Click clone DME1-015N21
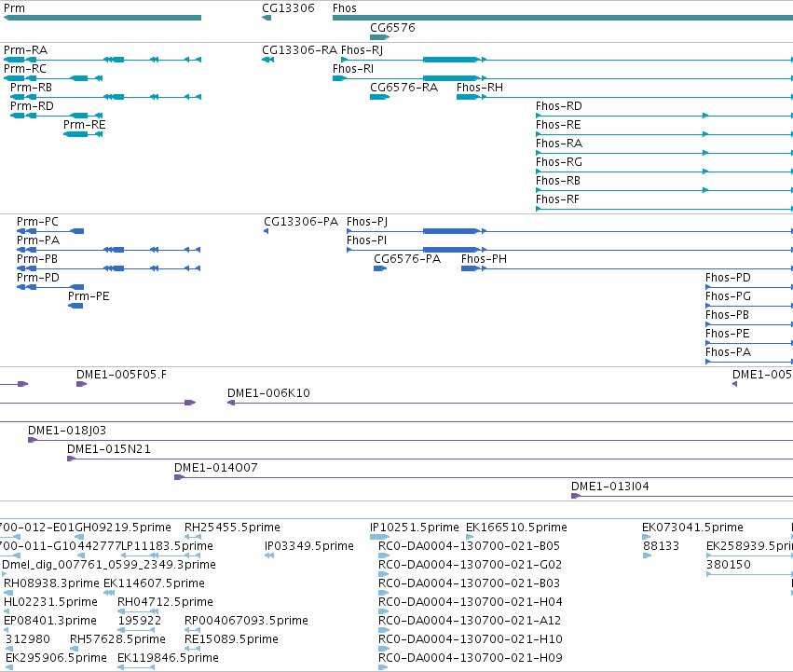The height and width of the screenshot is (672, 793). pos(430,459)
